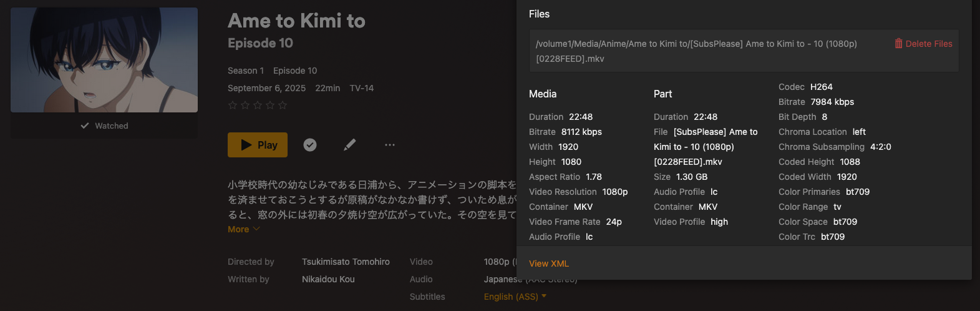The image size is (980, 311).
Task: Open director Tsukimisato Tomohiro's page
Action: coord(346,262)
